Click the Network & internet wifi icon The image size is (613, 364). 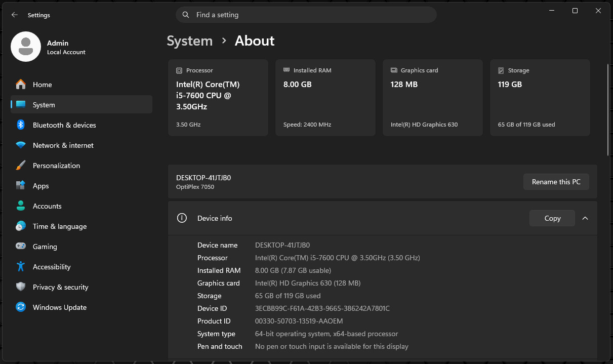[x=21, y=145]
